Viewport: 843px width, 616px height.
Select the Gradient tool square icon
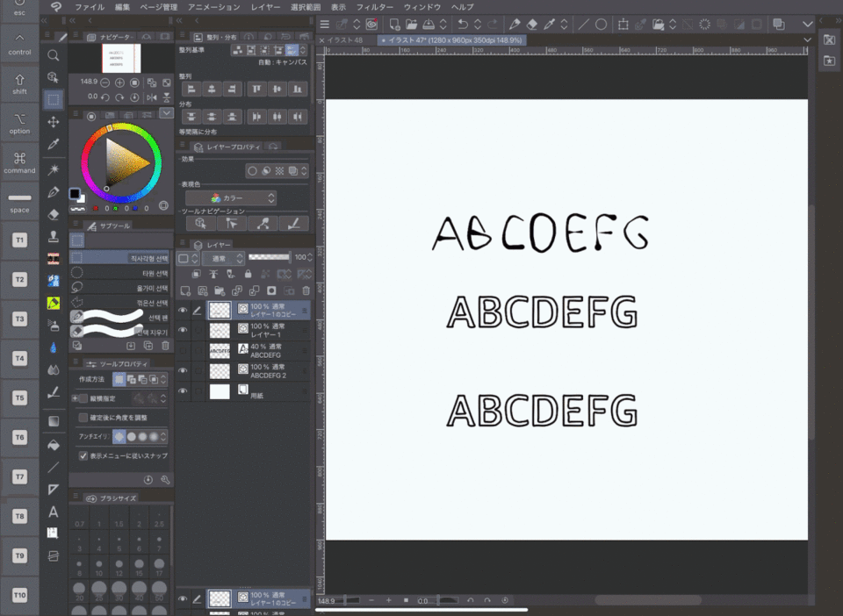click(54, 421)
